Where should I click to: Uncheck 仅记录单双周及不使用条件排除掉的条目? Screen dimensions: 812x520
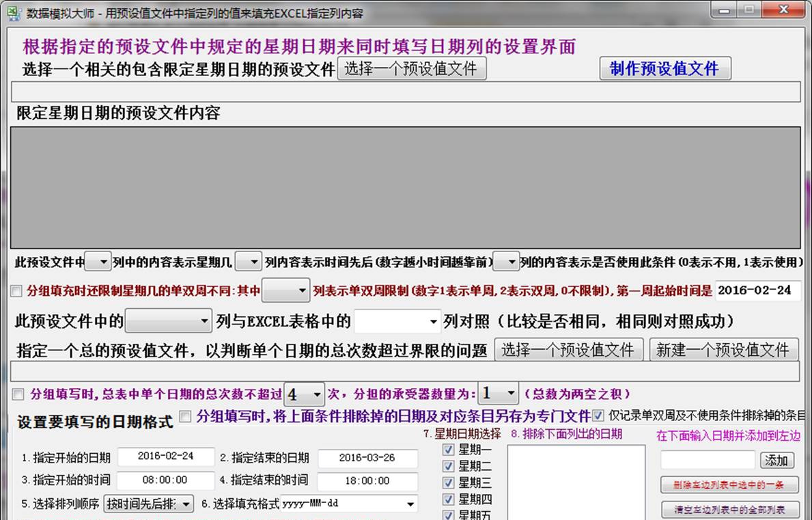(600, 417)
